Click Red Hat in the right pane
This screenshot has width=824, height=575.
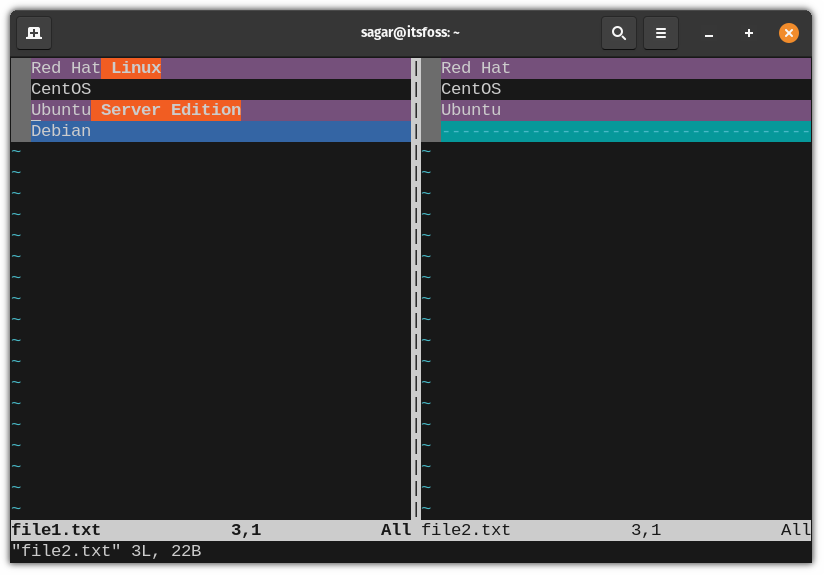pyautogui.click(x=476, y=68)
